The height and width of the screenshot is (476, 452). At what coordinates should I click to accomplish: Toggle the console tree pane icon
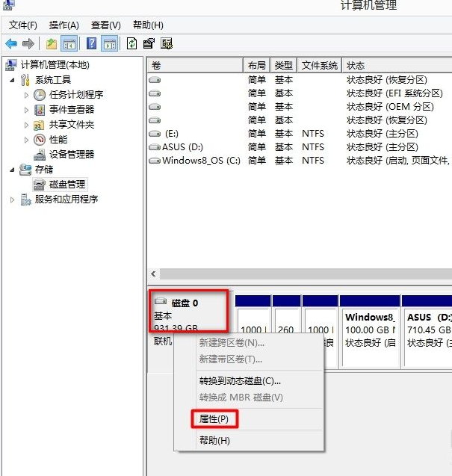click(x=69, y=43)
